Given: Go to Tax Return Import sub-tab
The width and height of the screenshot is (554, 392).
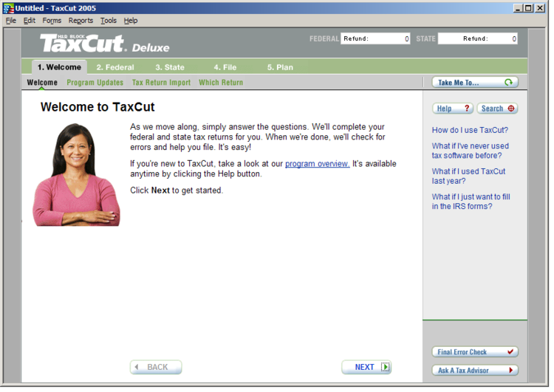Looking at the screenshot, I should (x=163, y=83).
